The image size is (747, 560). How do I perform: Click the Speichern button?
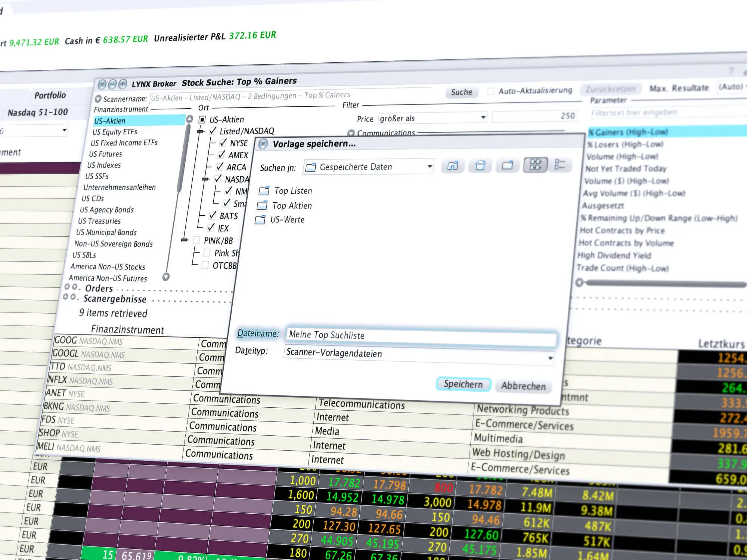tap(463, 384)
